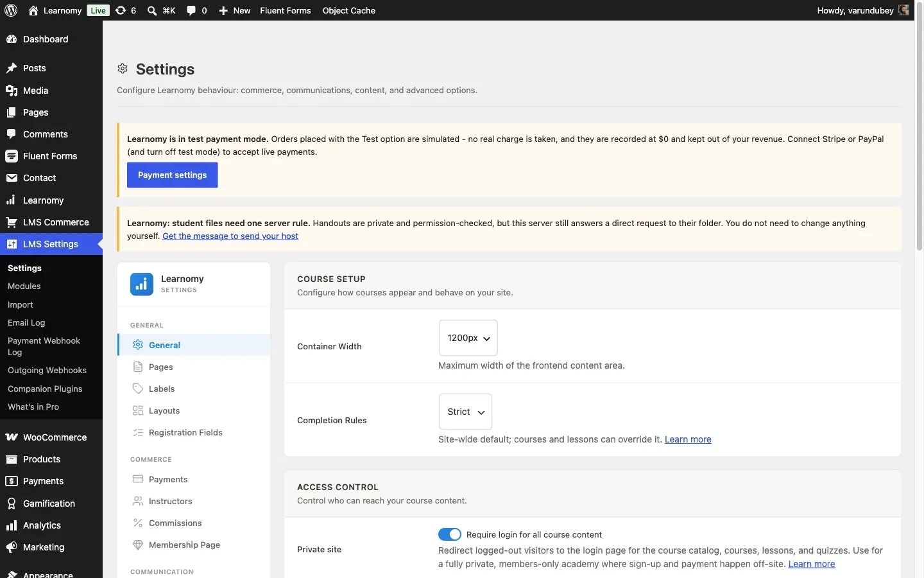Screen dimensions: 924x578
Task: Open the Learnomy site home icon
Action: [x=33, y=10]
